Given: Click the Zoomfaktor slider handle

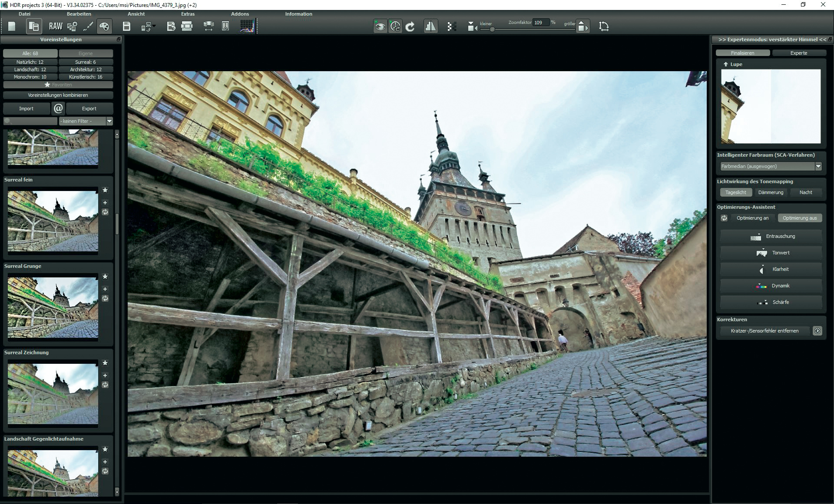Looking at the screenshot, I should (x=492, y=30).
